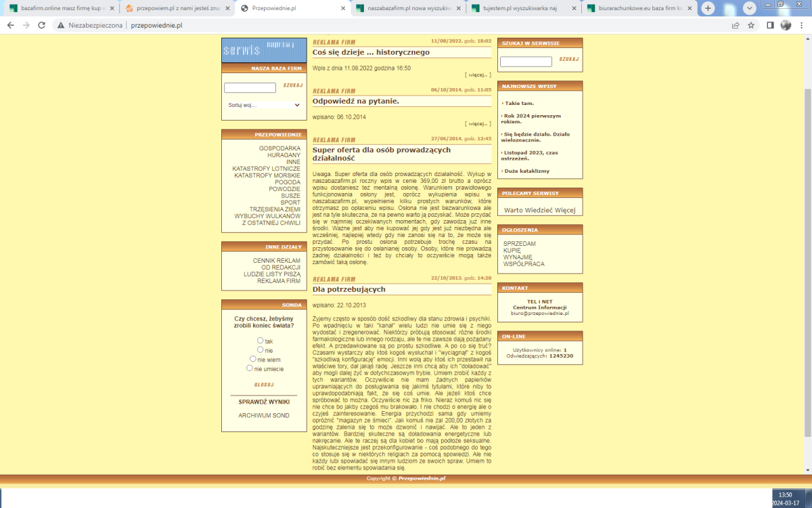The width and height of the screenshot is (812, 508).
Task: Reload the page with the refresh icon
Action: [x=41, y=25]
